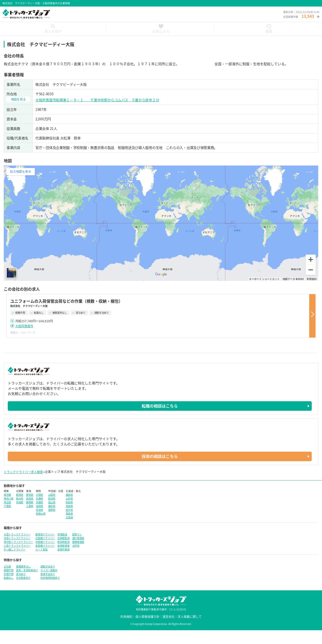The width and height of the screenshot is (322, 644).
Task: Open 免許取得制度あり feature link
Action: point(50,578)
